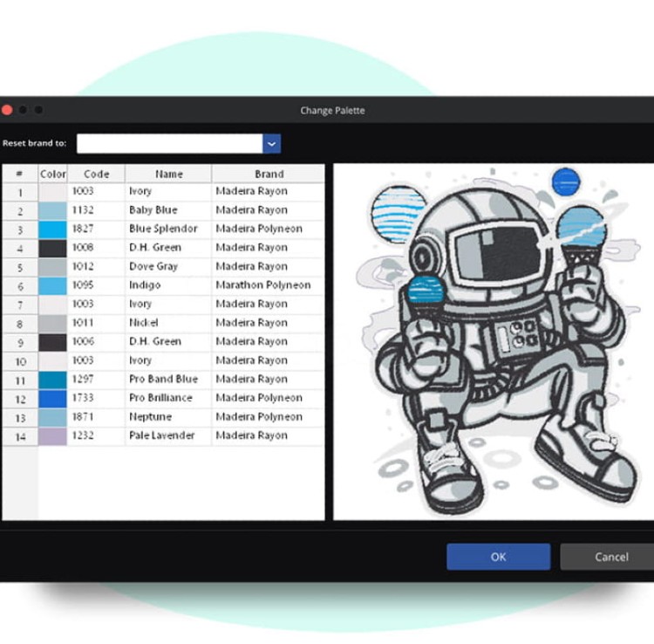Pick the Nickel color swatch
Screen dimensions: 654x644
[52, 324]
